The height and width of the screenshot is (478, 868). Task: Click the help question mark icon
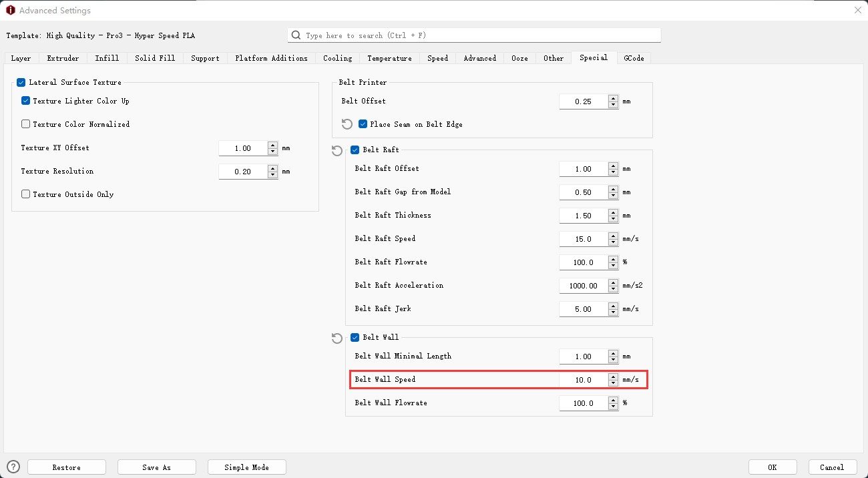pos(13,467)
